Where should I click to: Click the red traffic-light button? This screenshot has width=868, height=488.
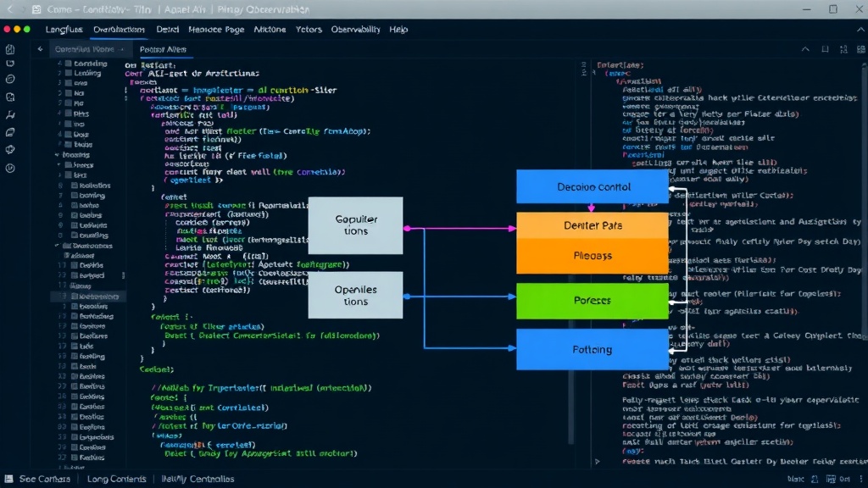click(7, 30)
